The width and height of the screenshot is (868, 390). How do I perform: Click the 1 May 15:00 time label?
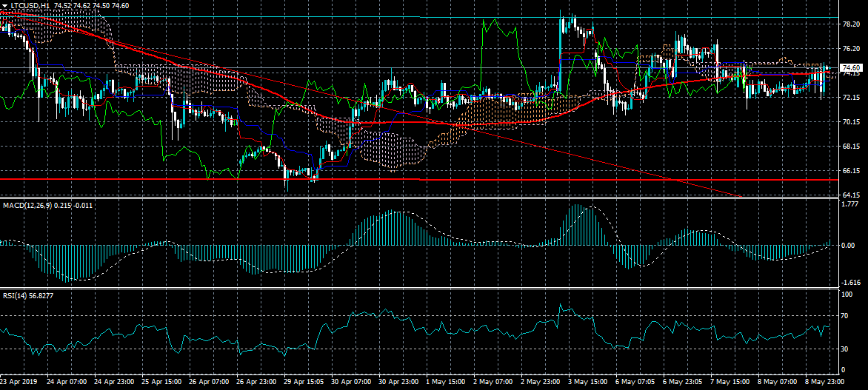coord(445,383)
